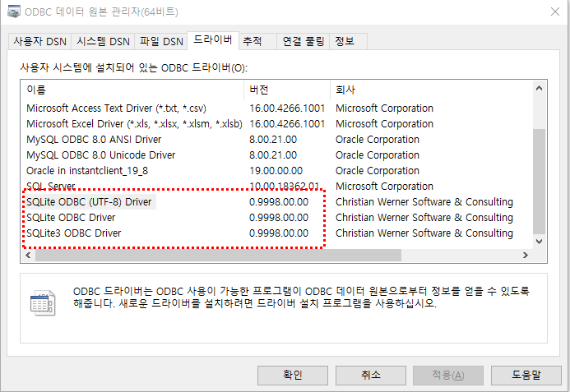Screen dimensions: 570x392
Task: Sort by the 회사 column header
Action: [431, 90]
